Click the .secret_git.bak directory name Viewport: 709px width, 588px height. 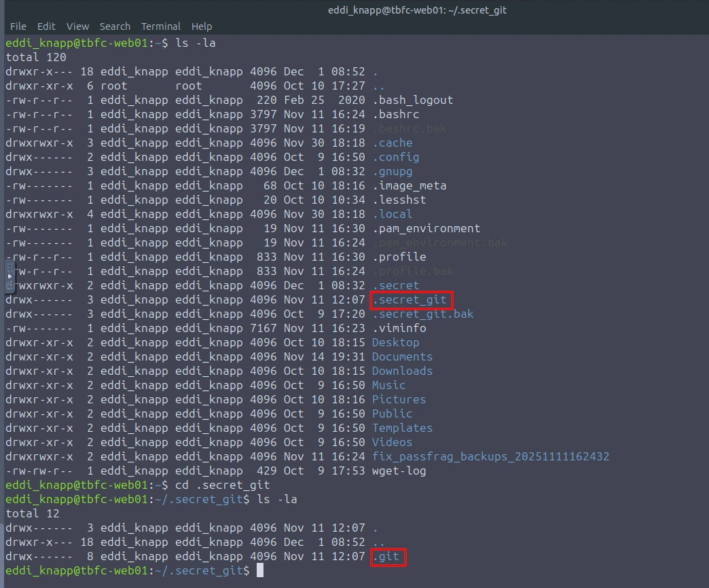(x=422, y=314)
